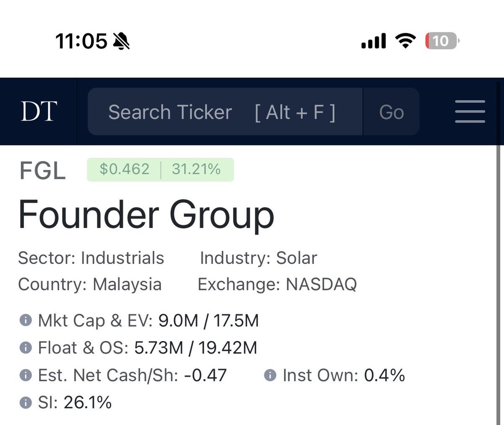This screenshot has width=504, height=425.
Task: Click the Industry: Solar label
Action: (258, 258)
